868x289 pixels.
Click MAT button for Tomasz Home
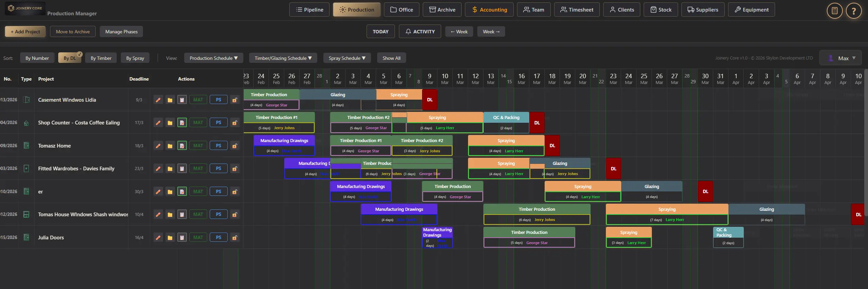(x=198, y=146)
